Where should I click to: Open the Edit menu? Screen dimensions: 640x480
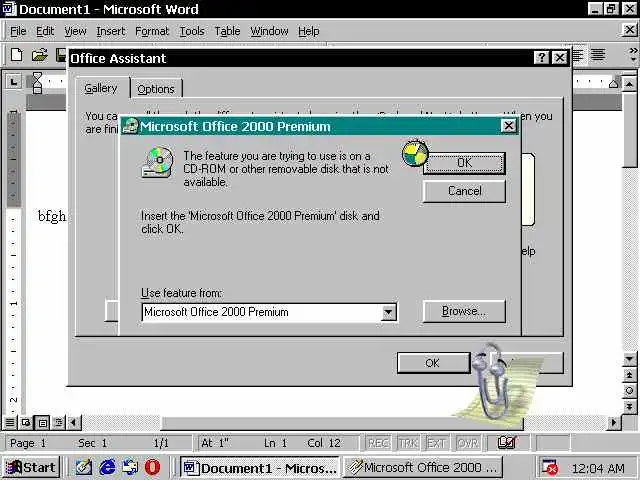(45, 31)
